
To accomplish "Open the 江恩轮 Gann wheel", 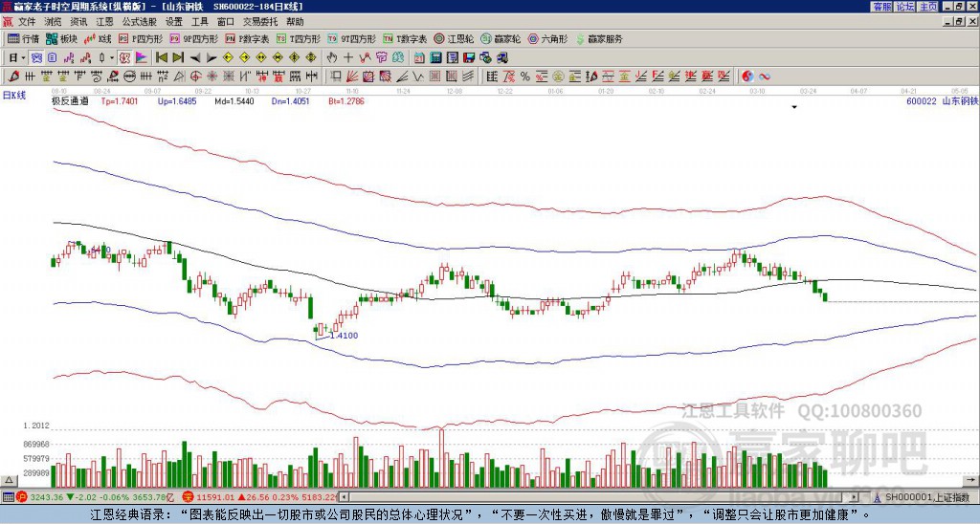I will pyautogui.click(x=454, y=38).
